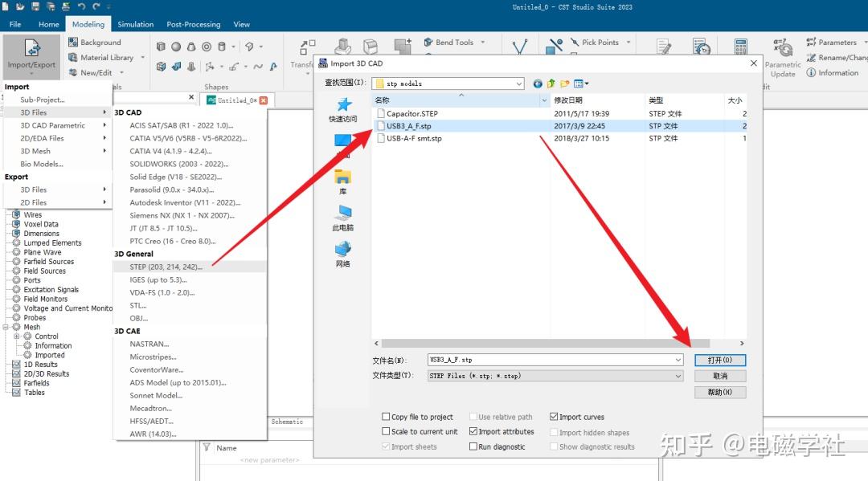Click the Cancel (取消) button
The height and width of the screenshot is (481, 868).
pos(720,376)
